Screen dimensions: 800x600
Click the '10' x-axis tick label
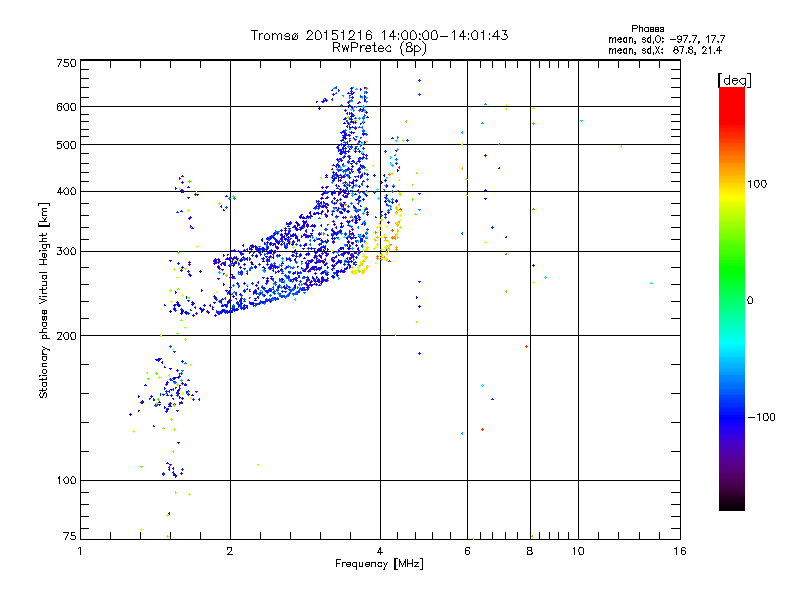(578, 551)
